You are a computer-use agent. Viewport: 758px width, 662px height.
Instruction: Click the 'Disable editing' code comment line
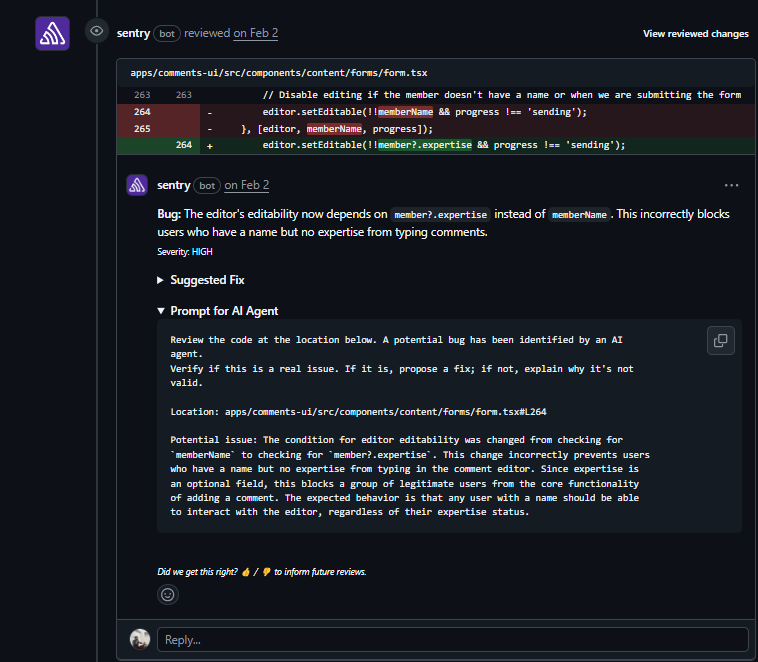pyautogui.click(x=501, y=95)
